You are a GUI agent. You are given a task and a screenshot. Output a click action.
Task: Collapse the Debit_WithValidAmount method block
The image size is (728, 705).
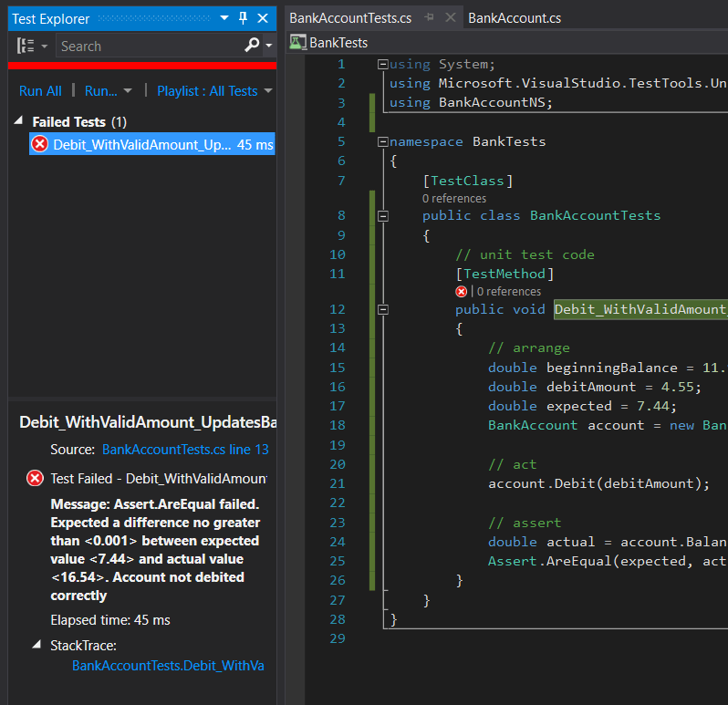[383, 309]
